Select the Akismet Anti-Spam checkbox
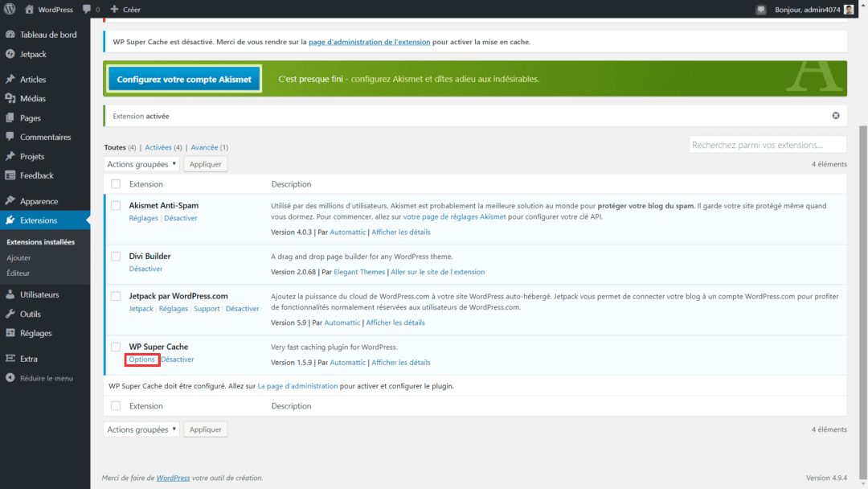The height and width of the screenshot is (489, 868). coord(116,205)
